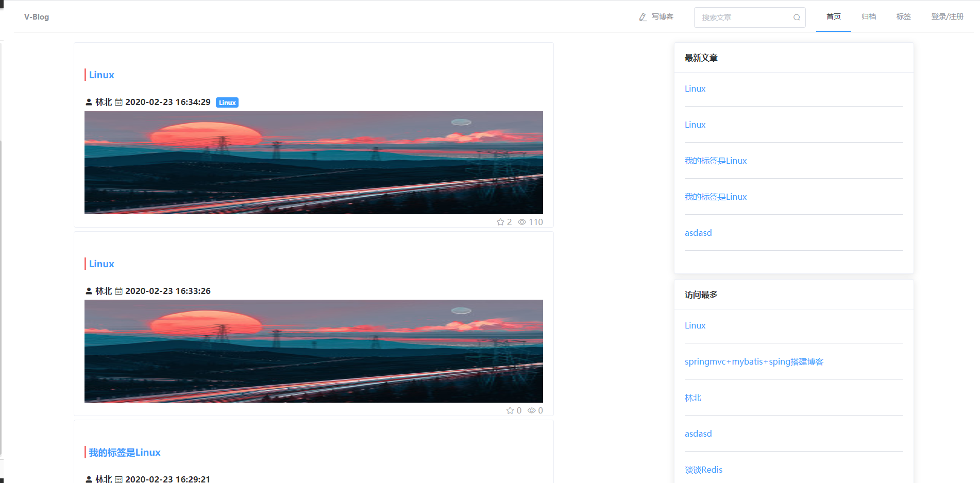Click the eye icon showing 110 views

point(521,221)
